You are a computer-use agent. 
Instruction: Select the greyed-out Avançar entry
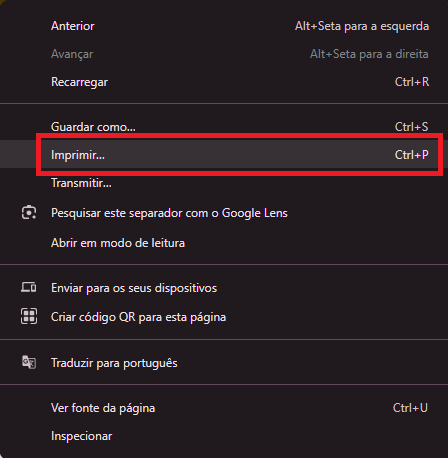pos(224,54)
